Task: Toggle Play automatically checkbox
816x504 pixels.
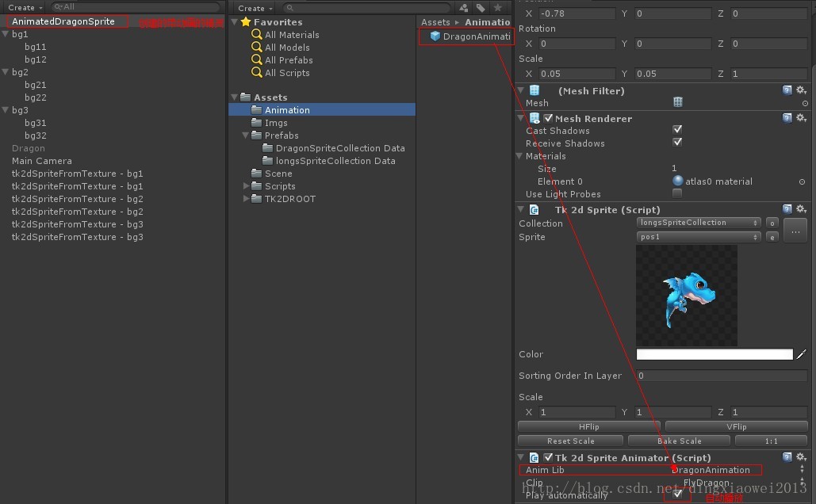Action: (677, 494)
